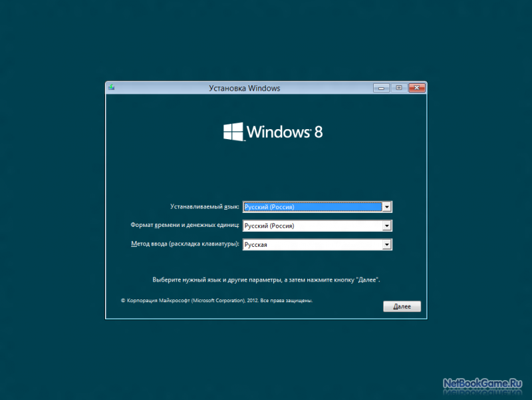The width and height of the screenshot is (532, 400).
Task: Minimize the Установка Windows window
Action: click(x=381, y=88)
